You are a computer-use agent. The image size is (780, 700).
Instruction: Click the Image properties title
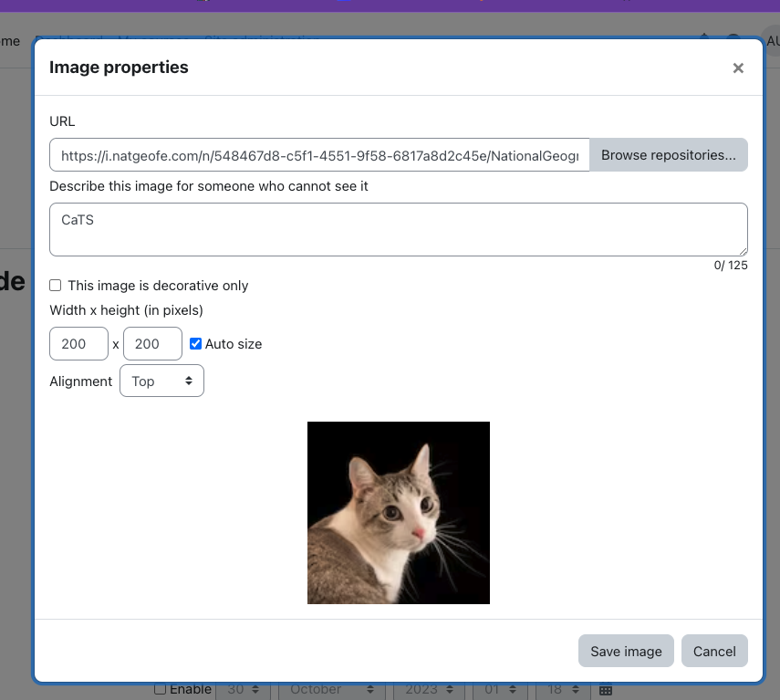[119, 68]
